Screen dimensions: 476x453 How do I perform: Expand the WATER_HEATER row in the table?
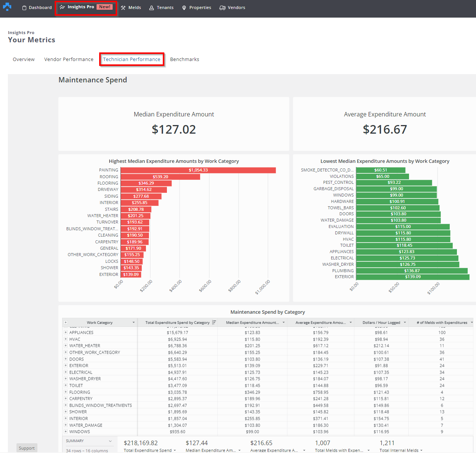click(65, 346)
